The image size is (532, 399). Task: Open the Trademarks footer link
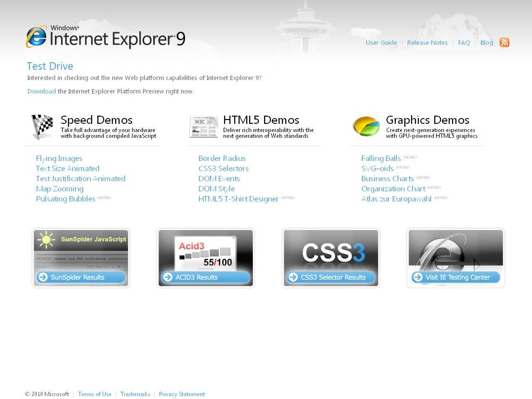[135, 394]
